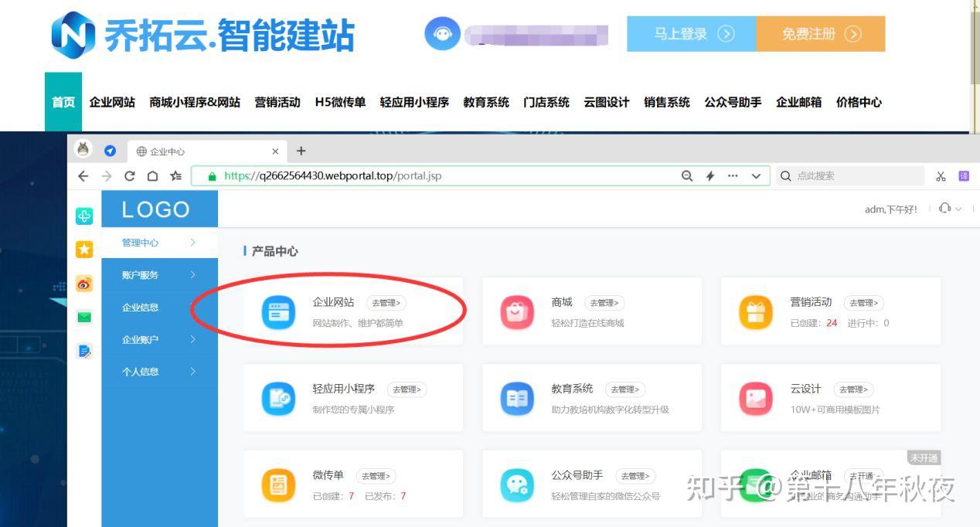Screen dimensions: 980x527
Task: Open the 教育系统 book icon
Action: [517, 399]
